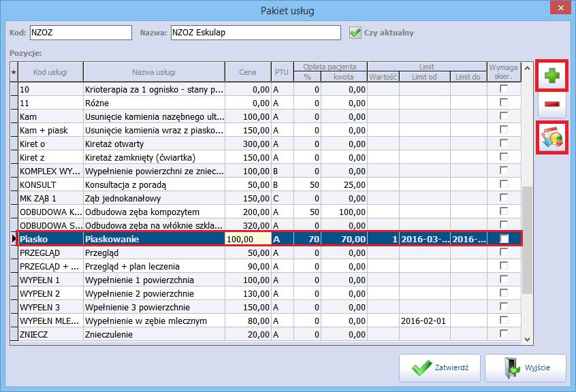Click the Kod input field with NZOZ
Viewport: 576px width, 392px height.
click(x=81, y=33)
